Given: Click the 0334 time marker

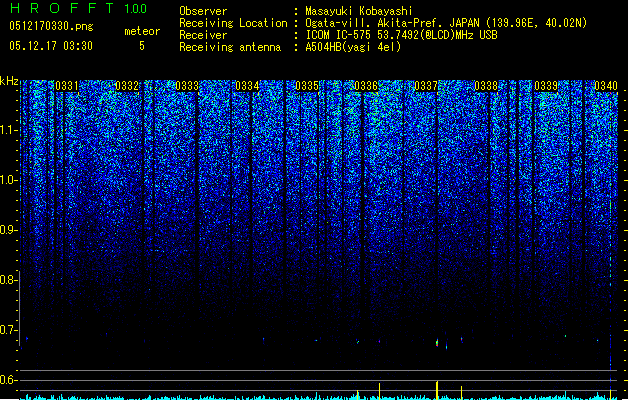Looking at the screenshot, I should click(x=247, y=86).
